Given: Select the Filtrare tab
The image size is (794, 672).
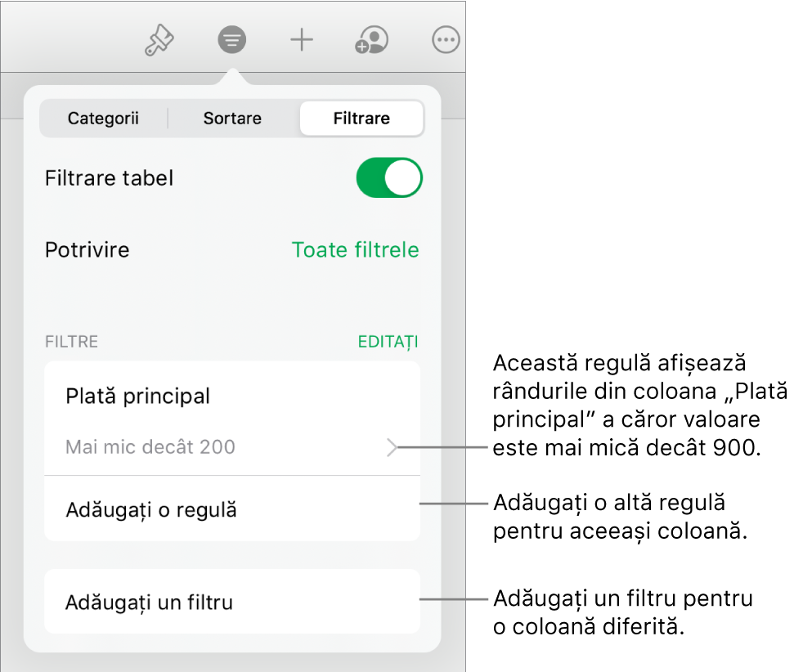Looking at the screenshot, I should click(361, 118).
